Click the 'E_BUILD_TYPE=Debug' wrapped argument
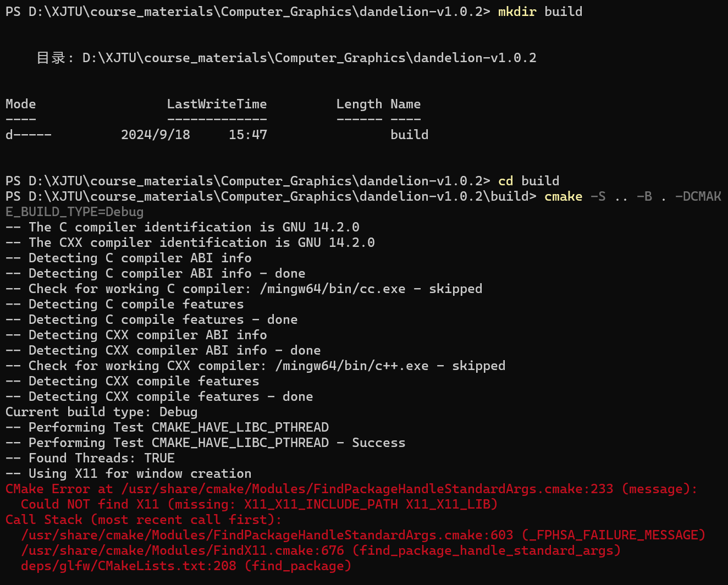The height and width of the screenshot is (585, 728). [x=75, y=212]
